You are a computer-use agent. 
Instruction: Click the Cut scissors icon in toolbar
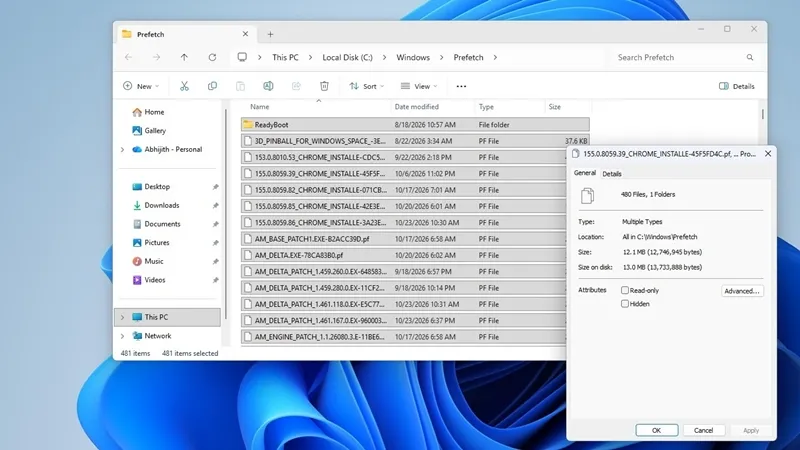click(x=184, y=86)
